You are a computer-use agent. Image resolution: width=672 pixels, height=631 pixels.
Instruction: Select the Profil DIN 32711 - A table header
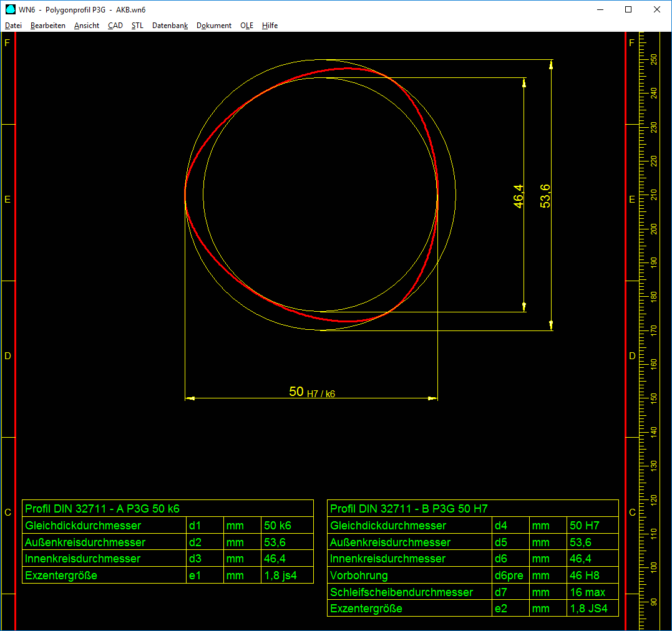click(102, 508)
